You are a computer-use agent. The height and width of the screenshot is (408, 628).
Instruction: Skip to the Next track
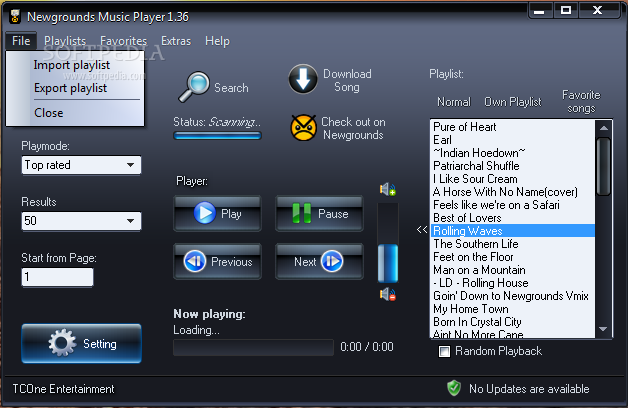[319, 261]
